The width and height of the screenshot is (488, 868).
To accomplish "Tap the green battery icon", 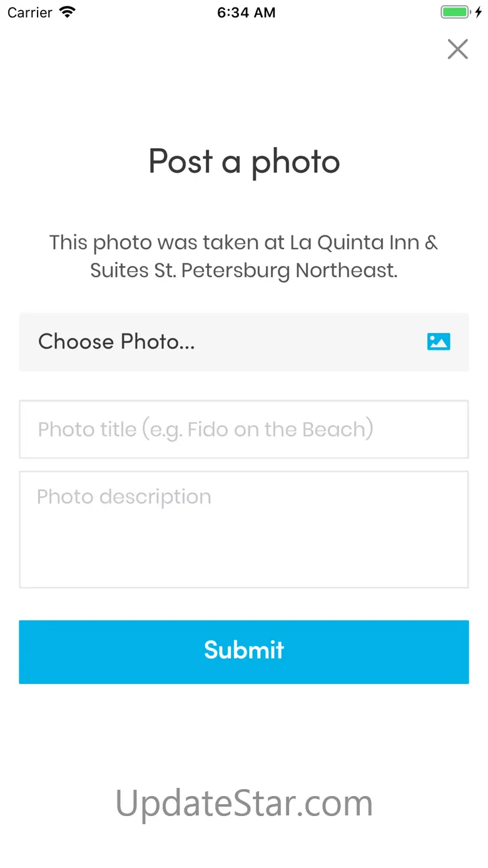I will pos(455,12).
